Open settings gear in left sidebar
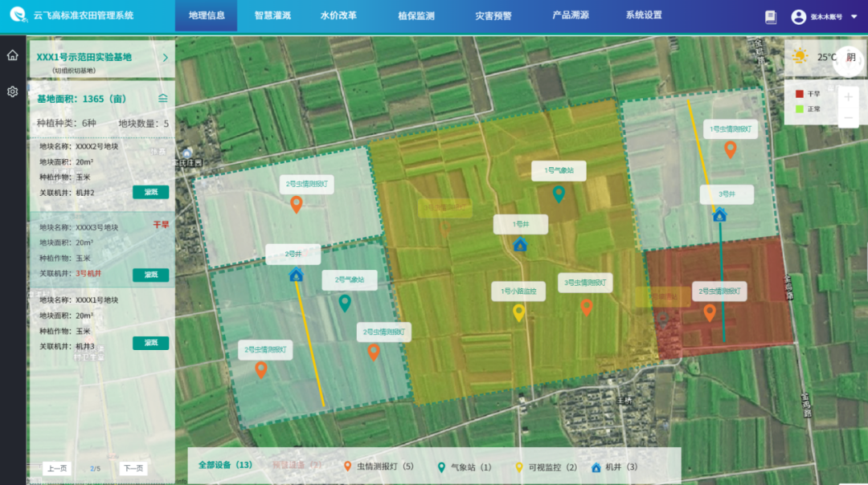The image size is (868, 485). coord(12,92)
